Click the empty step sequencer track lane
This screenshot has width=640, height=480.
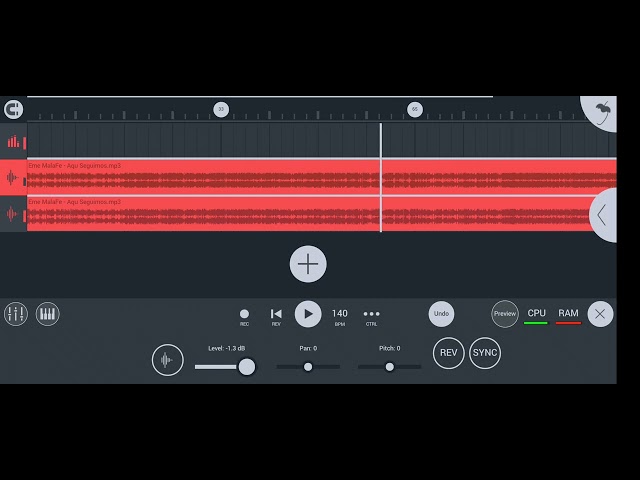click(322, 140)
